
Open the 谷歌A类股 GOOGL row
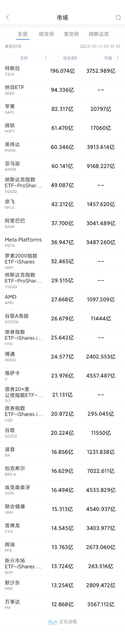(x=62, y=319)
